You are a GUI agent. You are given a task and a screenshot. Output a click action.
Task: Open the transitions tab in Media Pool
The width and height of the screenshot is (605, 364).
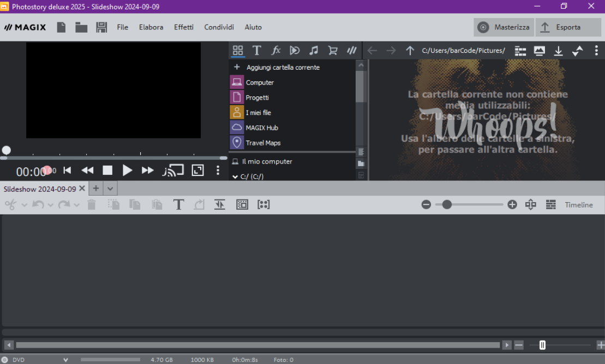click(x=295, y=51)
